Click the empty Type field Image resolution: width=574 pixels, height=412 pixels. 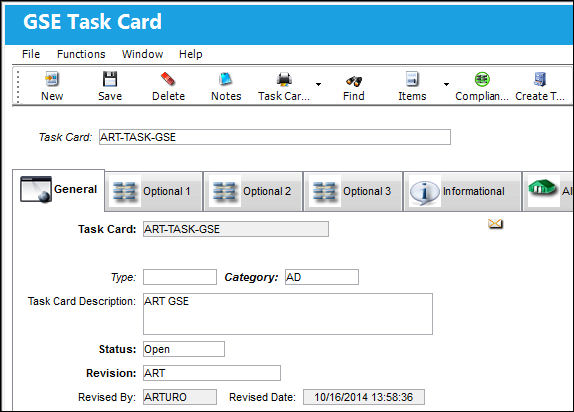(180, 277)
